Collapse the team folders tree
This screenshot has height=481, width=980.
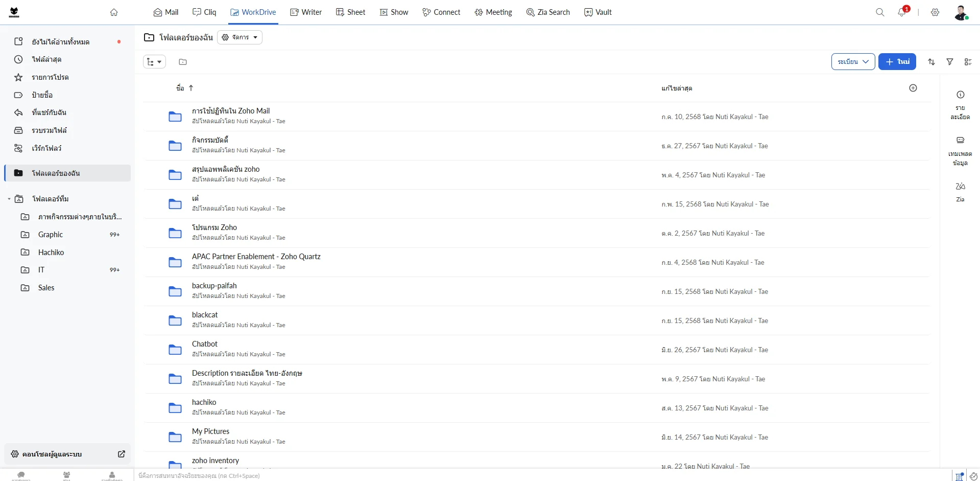[9, 199]
